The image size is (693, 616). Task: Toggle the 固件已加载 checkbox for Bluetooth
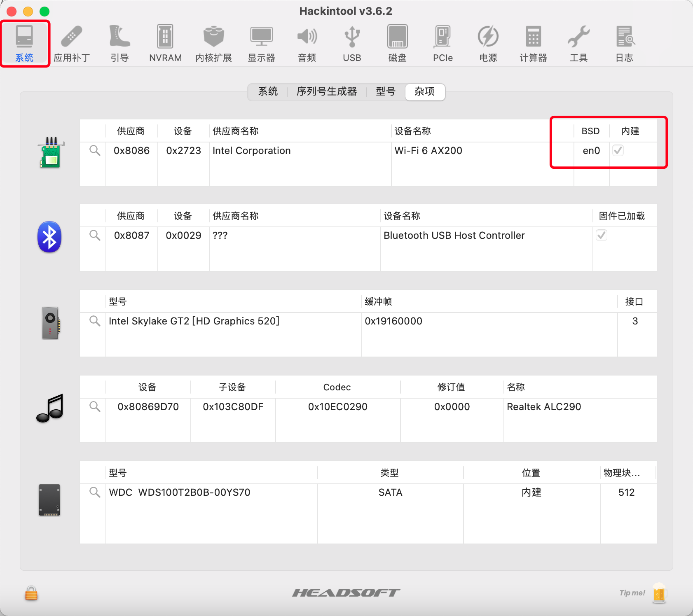[x=602, y=236]
